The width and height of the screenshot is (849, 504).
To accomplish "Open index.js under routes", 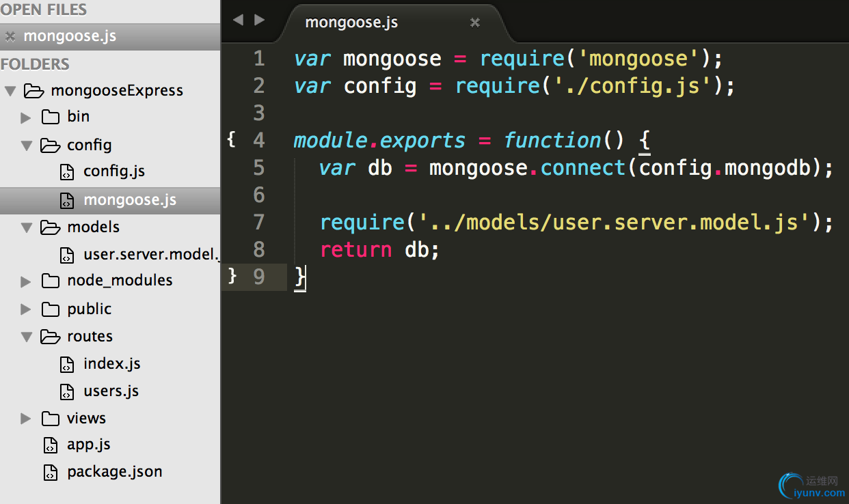I will click(112, 364).
